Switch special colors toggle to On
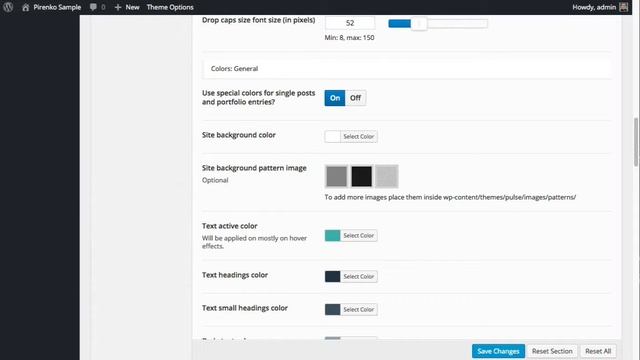Image resolution: width=640 pixels, height=360 pixels. [x=335, y=98]
